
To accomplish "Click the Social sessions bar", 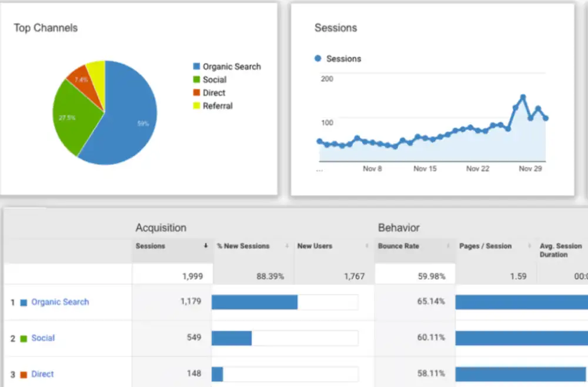I will (232, 338).
